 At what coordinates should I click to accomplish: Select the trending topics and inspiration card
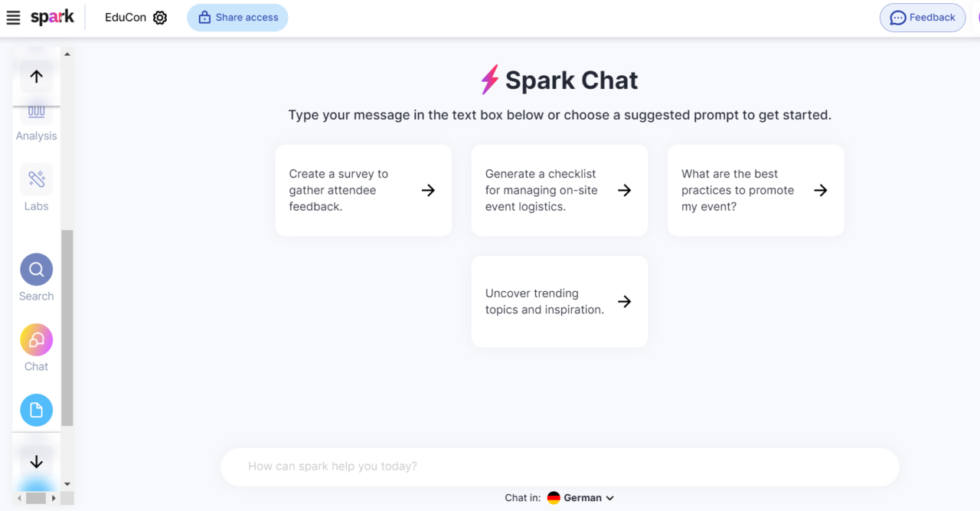(559, 301)
